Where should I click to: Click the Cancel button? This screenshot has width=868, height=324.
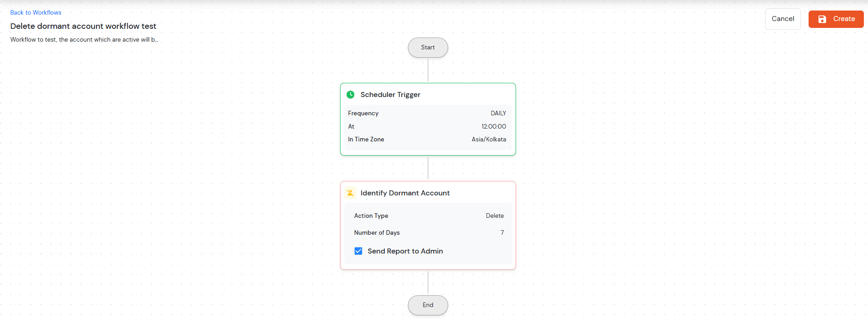point(783,19)
